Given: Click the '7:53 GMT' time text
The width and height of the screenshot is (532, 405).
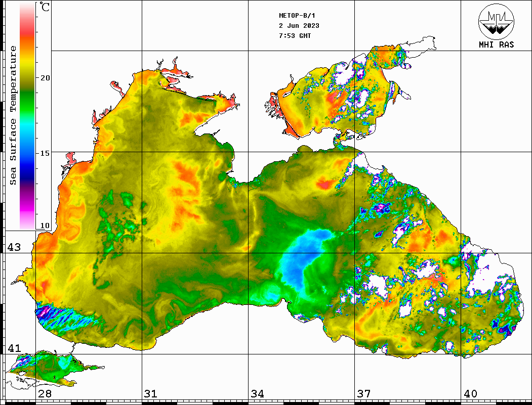Looking at the screenshot, I should [x=295, y=35].
